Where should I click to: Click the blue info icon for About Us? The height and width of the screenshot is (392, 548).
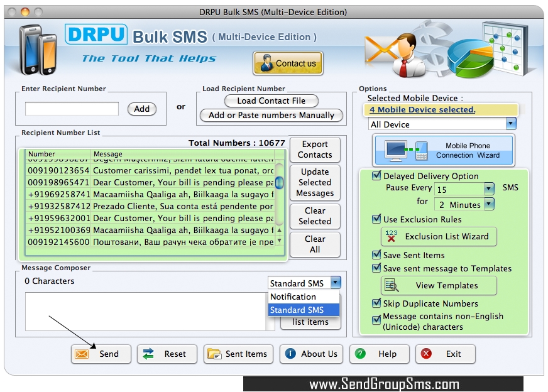pos(290,354)
